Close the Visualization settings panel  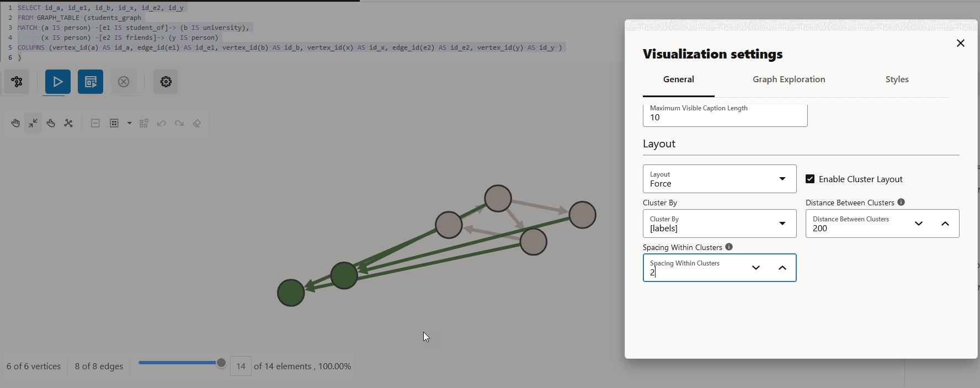[x=960, y=43]
